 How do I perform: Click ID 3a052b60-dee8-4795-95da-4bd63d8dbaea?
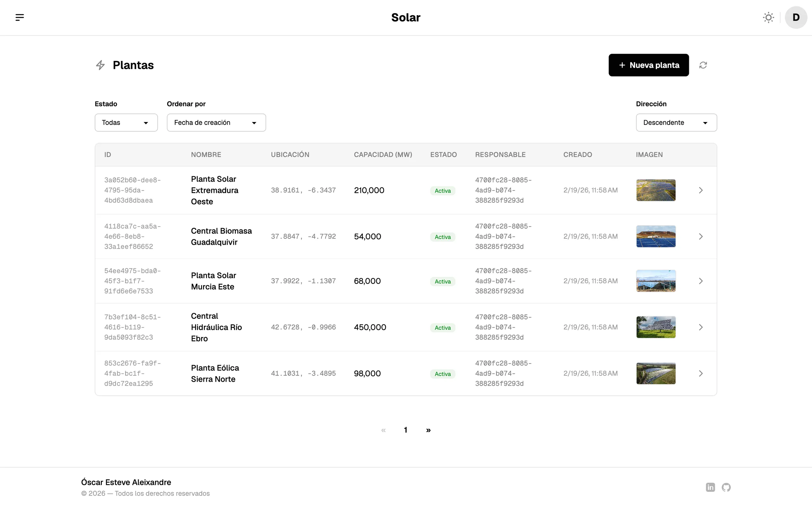[133, 190]
